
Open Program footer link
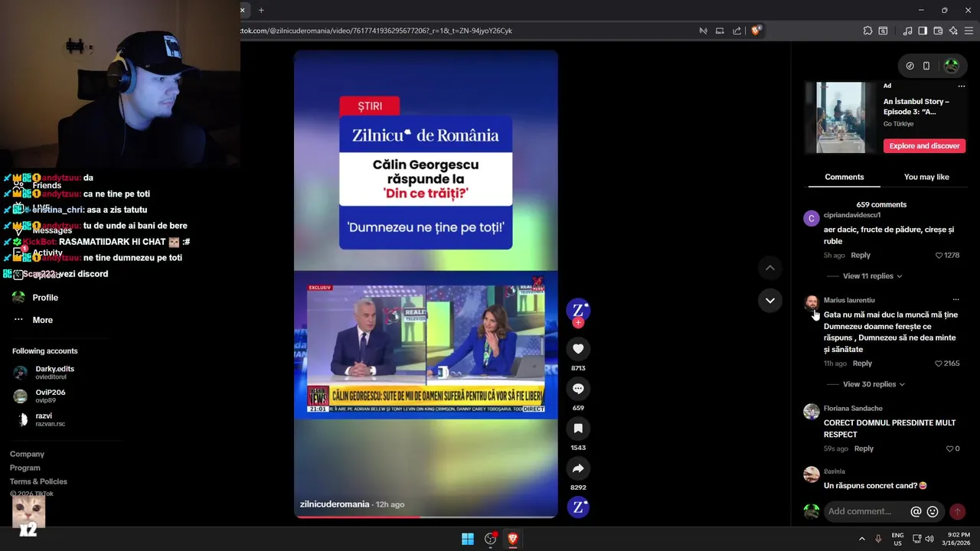coord(25,468)
